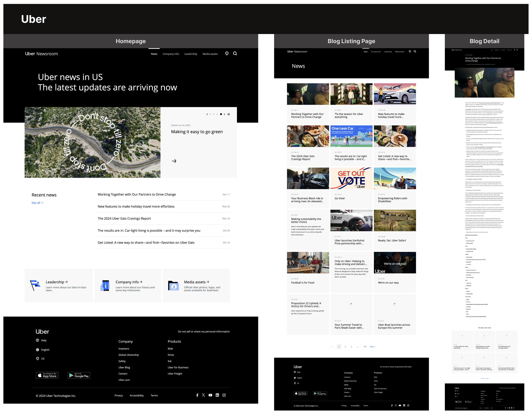Click the Download on the App Store badge

click(x=47, y=375)
